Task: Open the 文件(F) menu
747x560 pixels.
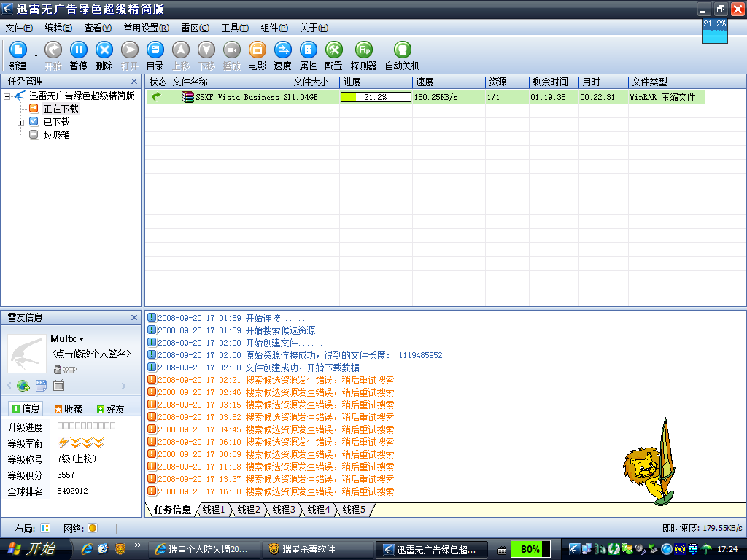Action: click(x=19, y=28)
